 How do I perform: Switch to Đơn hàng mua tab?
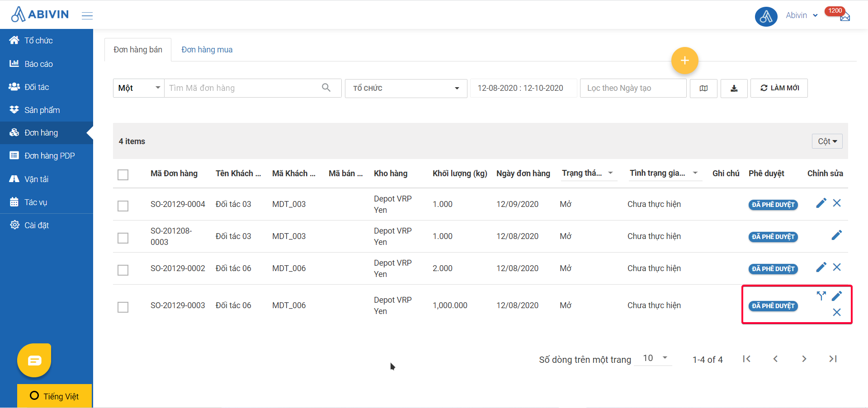tap(207, 50)
